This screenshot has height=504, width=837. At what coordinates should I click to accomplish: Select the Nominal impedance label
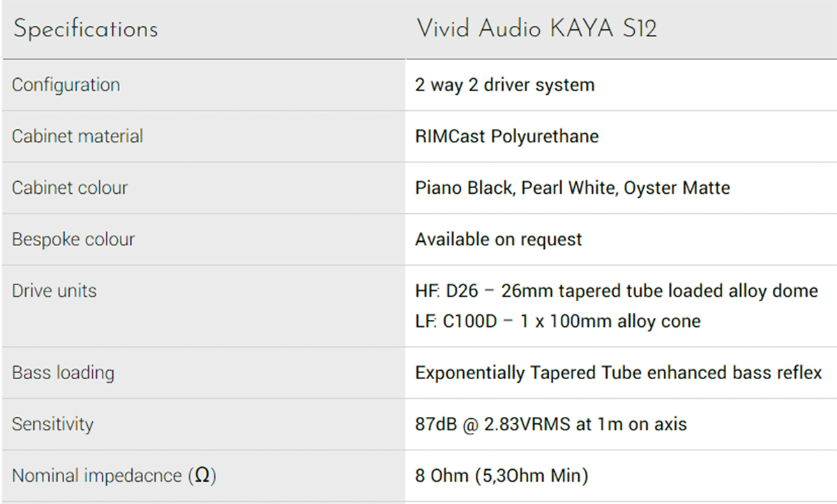pos(114,476)
